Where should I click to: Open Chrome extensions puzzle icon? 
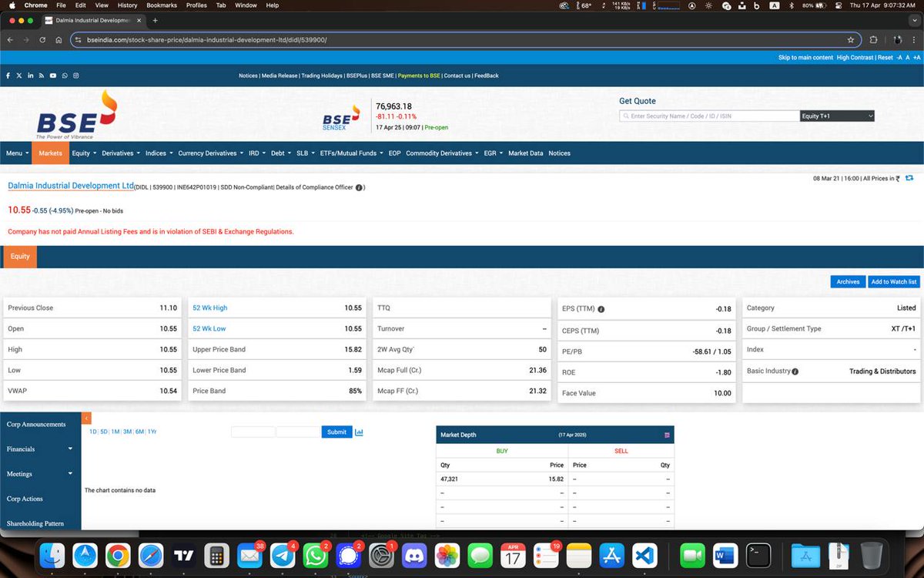[874, 39]
